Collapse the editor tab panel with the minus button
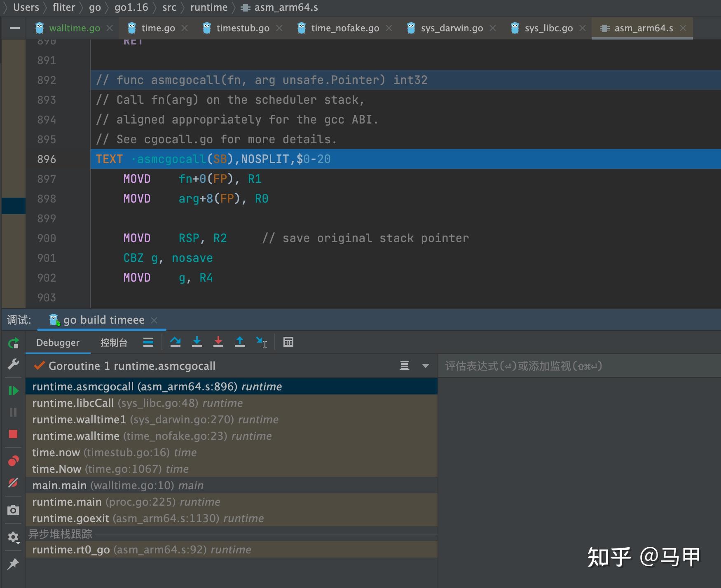Screen dimensions: 721x588 (x=15, y=28)
